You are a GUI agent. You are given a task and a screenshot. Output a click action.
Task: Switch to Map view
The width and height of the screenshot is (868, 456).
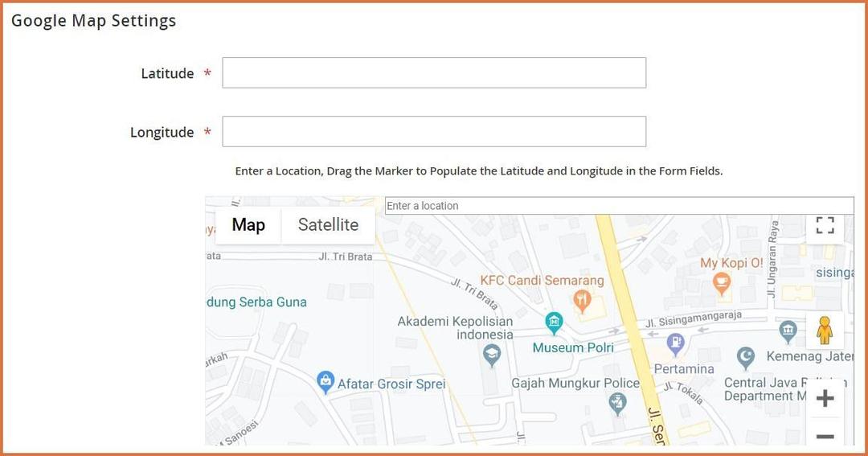(x=248, y=225)
